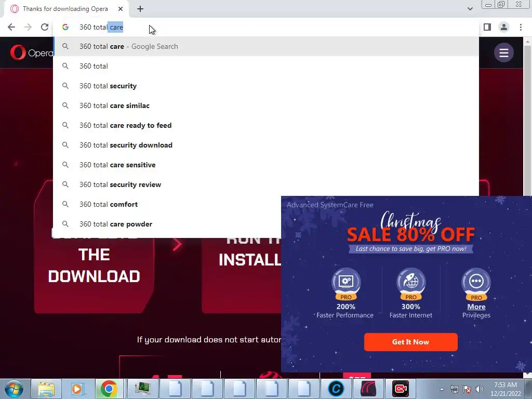Open Action Center flag tray icon
Viewport: 532px width, 399px height.
pos(467,389)
